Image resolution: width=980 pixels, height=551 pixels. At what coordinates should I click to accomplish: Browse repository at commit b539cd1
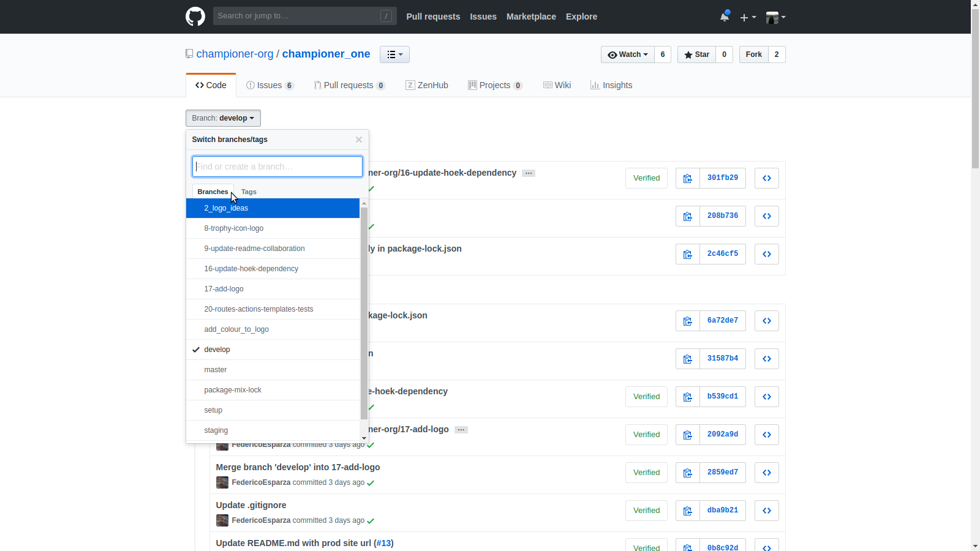tap(767, 397)
